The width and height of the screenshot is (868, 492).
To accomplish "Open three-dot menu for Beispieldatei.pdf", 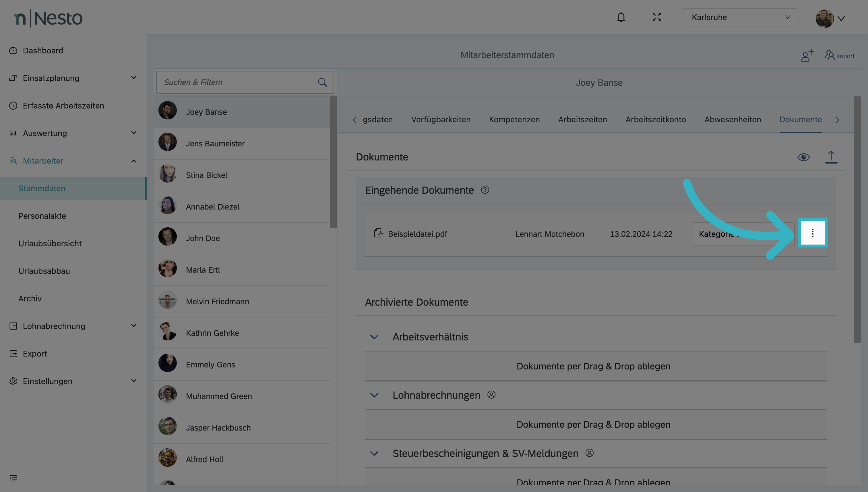I will (x=813, y=233).
